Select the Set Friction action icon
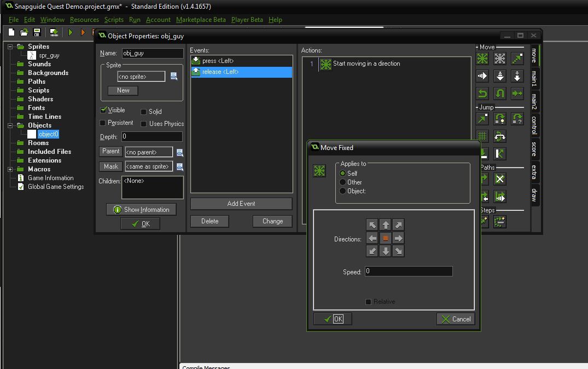The image size is (588, 369). click(x=517, y=94)
